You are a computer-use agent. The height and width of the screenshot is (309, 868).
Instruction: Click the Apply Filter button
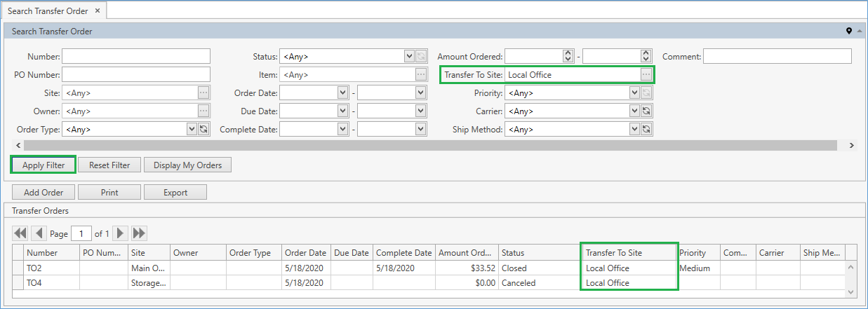click(44, 165)
